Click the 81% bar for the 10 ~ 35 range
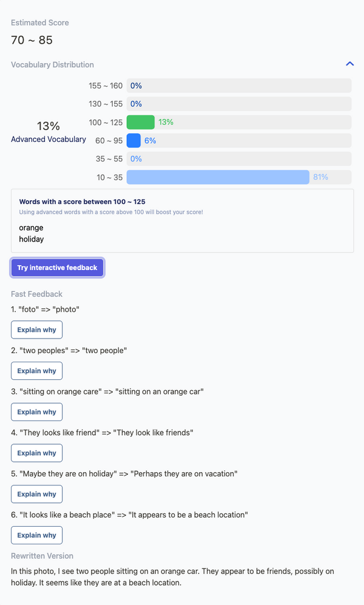 pos(218,177)
